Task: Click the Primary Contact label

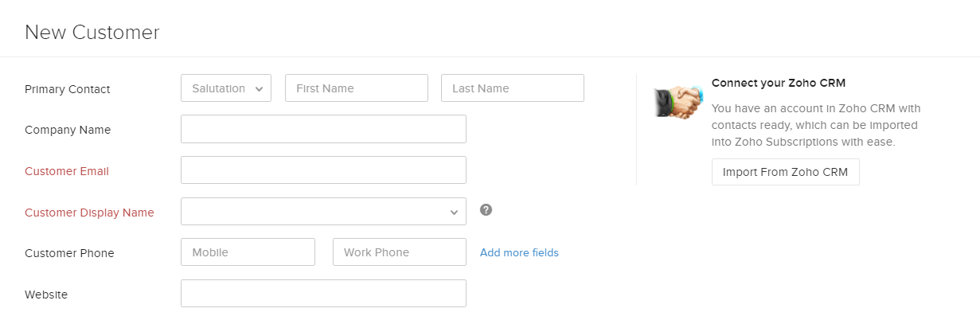Action: pyautogui.click(x=68, y=89)
